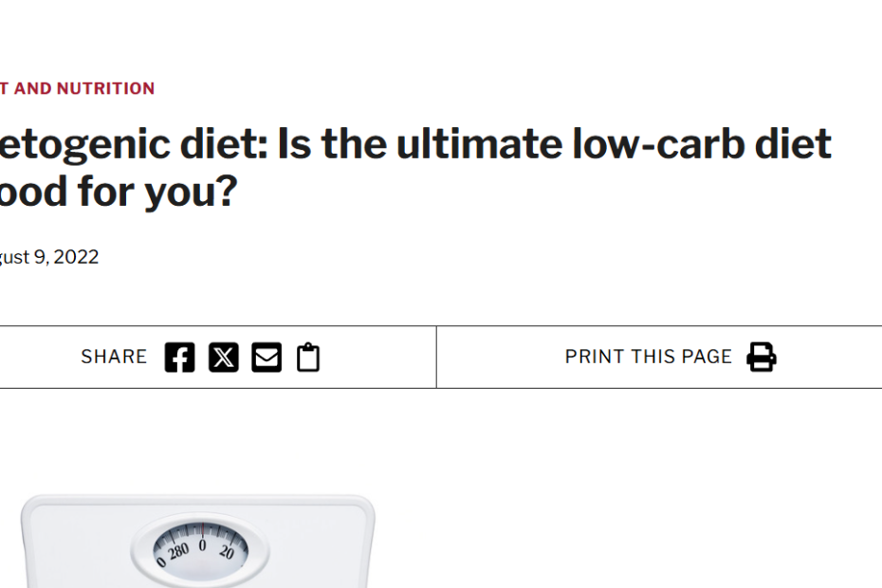Click the center 0 on the scale dial
This screenshot has width=882, height=588.
(x=202, y=544)
